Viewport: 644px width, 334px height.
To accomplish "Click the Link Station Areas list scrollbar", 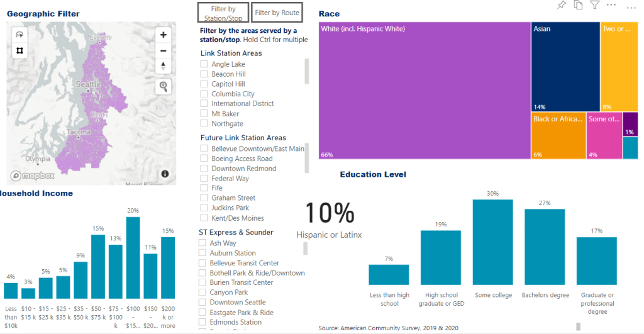I will [307, 71].
